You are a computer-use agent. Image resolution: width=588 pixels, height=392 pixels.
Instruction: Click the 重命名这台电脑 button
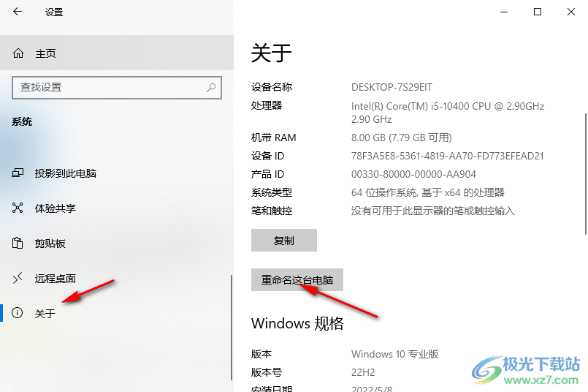coord(297,279)
